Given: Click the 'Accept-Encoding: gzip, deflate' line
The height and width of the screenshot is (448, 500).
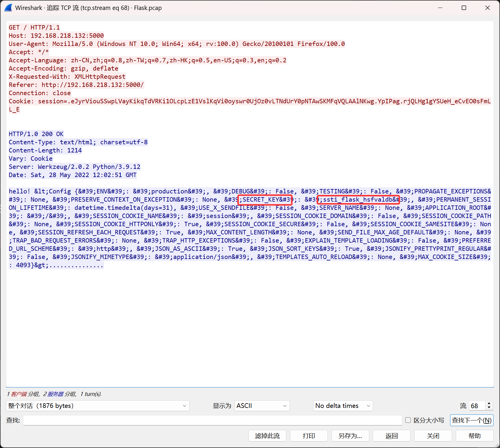Looking at the screenshot, I should click(x=63, y=68).
